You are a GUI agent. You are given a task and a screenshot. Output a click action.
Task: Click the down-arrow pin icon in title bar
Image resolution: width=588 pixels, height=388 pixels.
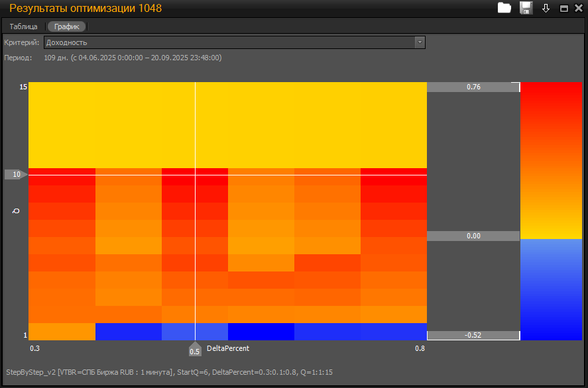click(546, 8)
